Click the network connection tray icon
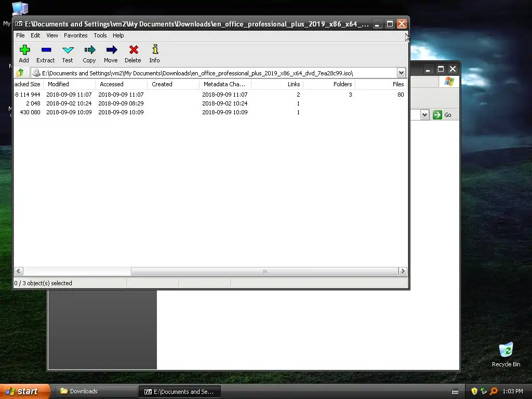Screen dimensions: 532x399 point(484,391)
